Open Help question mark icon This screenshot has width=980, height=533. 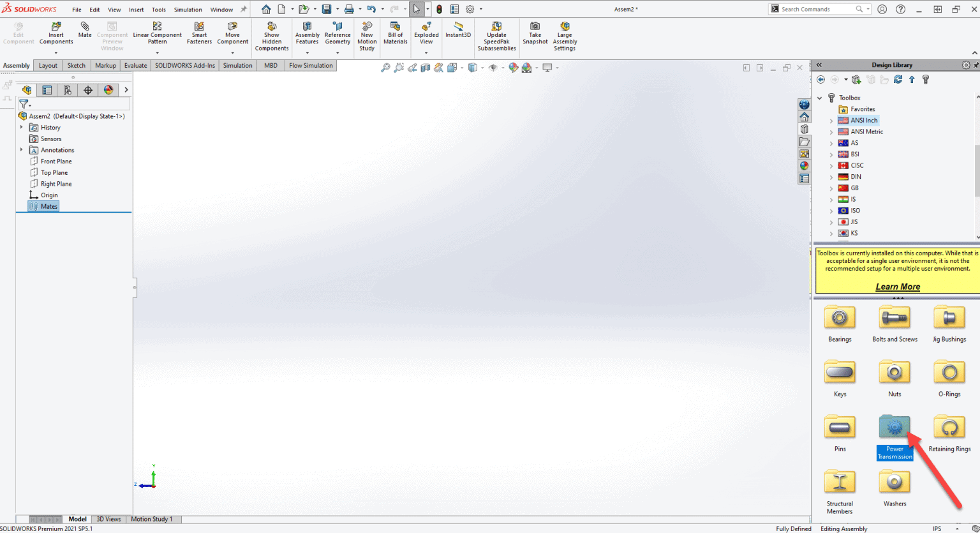coord(900,9)
